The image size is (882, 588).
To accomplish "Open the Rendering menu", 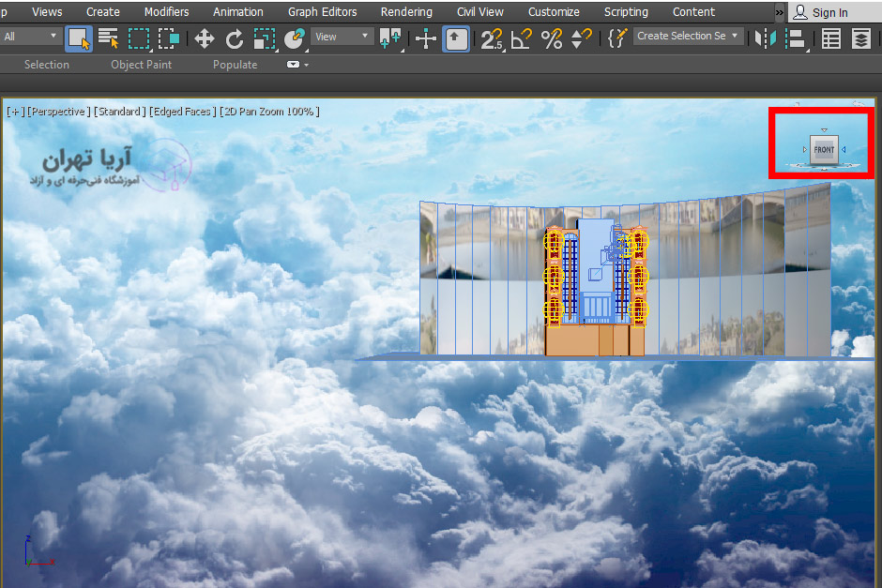I will tap(406, 12).
